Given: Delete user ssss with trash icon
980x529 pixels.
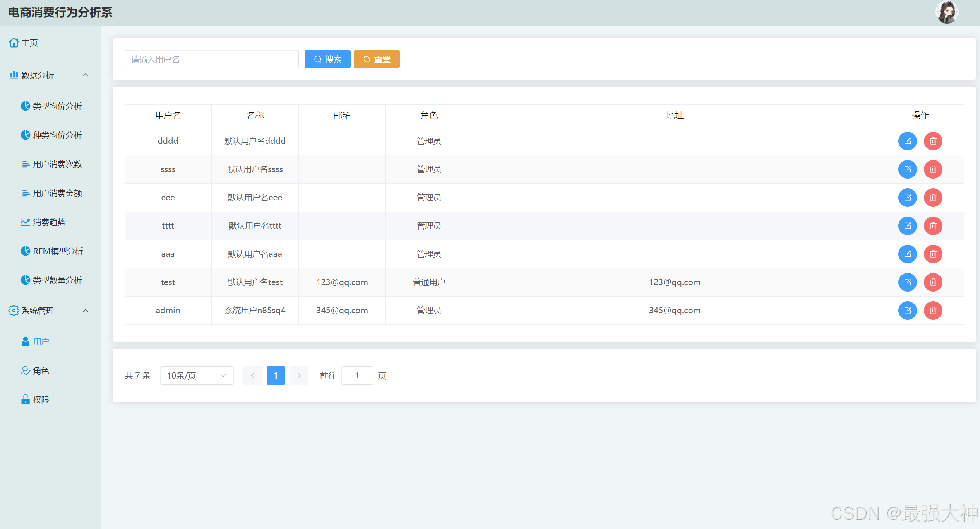Looking at the screenshot, I should (x=933, y=169).
